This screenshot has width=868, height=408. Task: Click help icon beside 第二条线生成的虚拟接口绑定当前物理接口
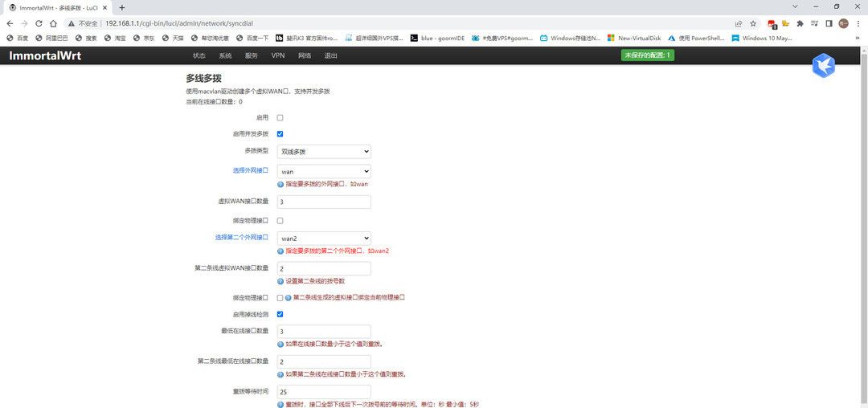tap(288, 297)
